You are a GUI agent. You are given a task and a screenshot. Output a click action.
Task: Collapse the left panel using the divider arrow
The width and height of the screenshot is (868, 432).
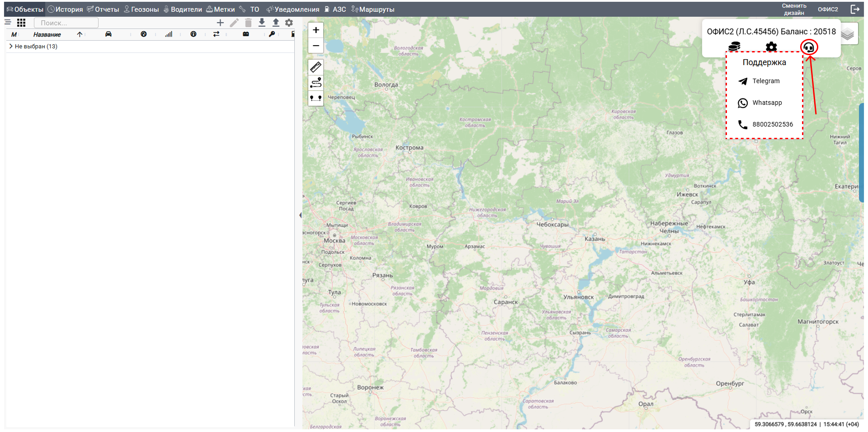pyautogui.click(x=300, y=215)
